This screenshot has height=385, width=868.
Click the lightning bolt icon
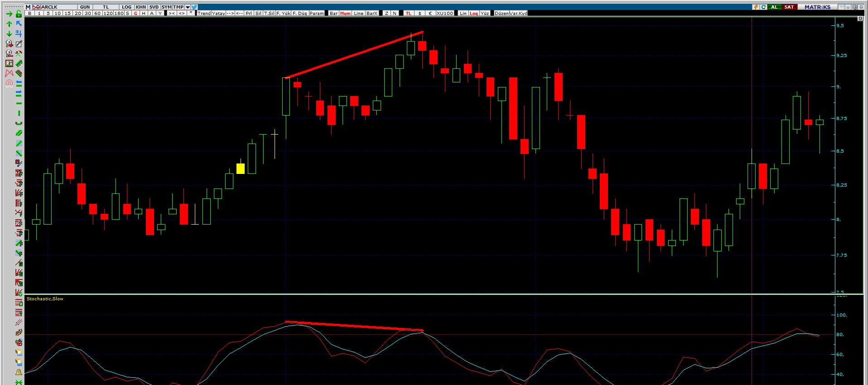click(x=755, y=7)
